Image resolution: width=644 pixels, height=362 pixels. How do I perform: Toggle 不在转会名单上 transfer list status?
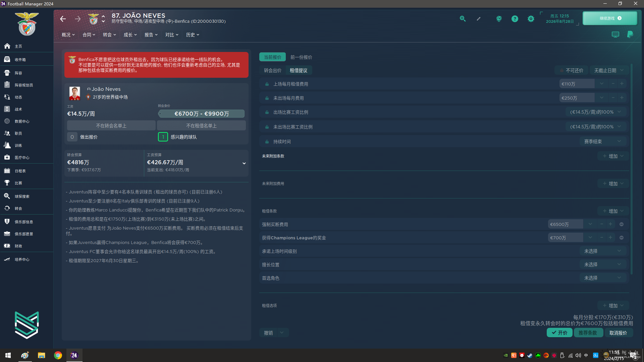point(111,126)
